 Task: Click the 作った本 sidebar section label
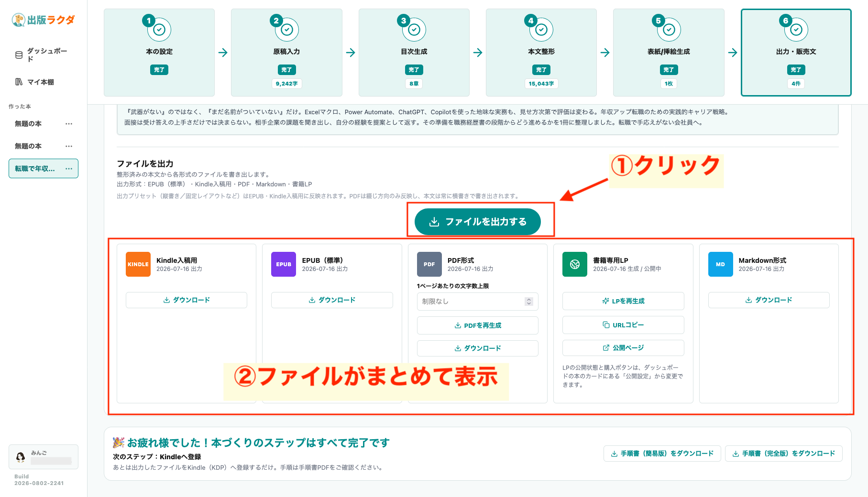pos(20,107)
